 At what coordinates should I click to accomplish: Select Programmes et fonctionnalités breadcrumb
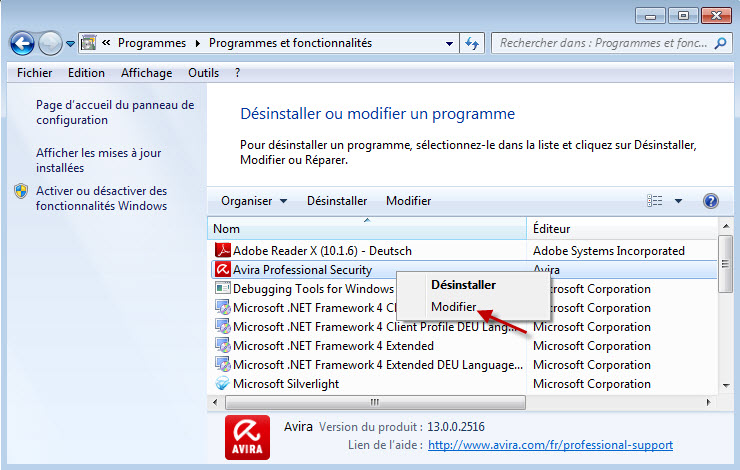pos(290,43)
